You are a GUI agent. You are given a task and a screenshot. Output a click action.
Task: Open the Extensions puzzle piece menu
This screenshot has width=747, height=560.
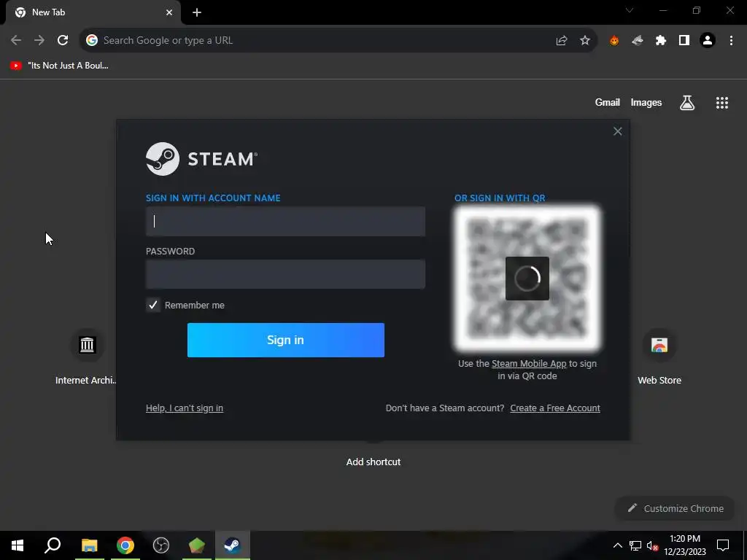click(661, 41)
